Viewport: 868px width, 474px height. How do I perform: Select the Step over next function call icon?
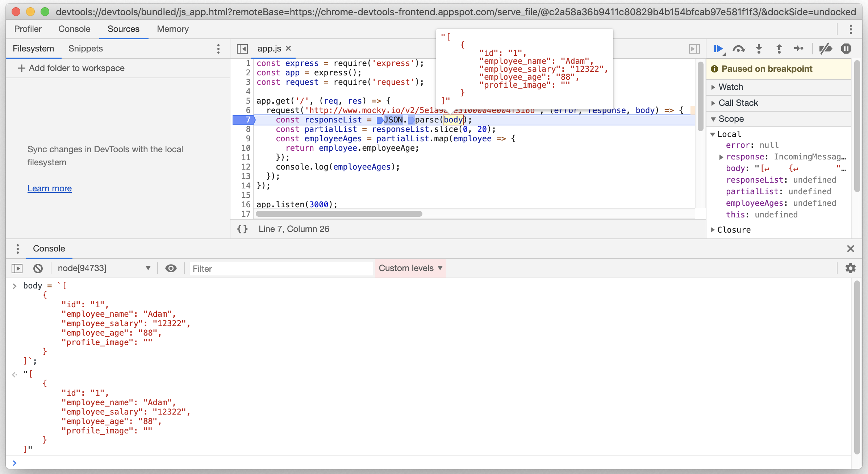click(739, 49)
